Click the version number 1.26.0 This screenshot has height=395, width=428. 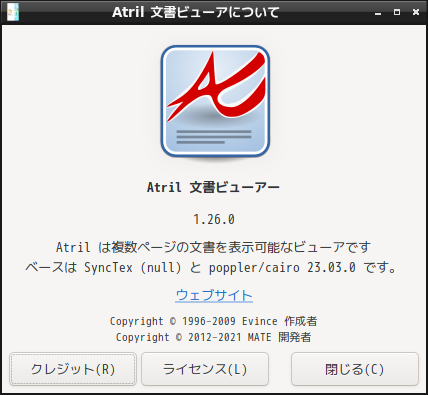214,219
